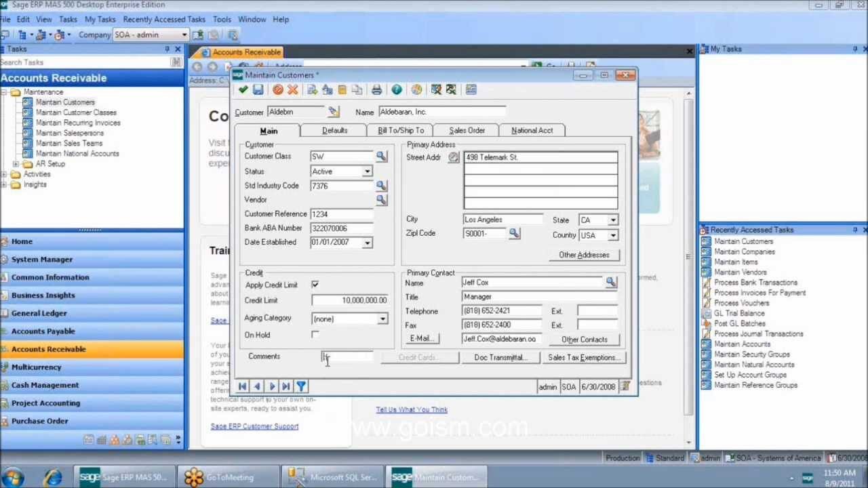
Task: Click the Other Addresses button
Action: click(x=583, y=254)
